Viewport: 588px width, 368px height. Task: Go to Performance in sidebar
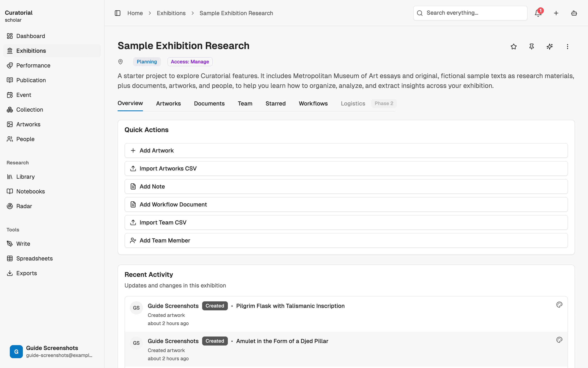[52, 65]
